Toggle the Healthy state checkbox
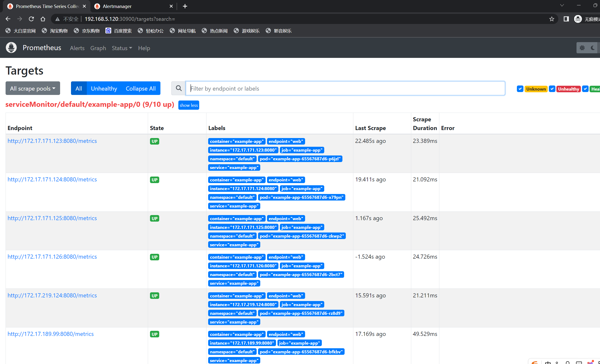600x364 pixels. (585, 89)
